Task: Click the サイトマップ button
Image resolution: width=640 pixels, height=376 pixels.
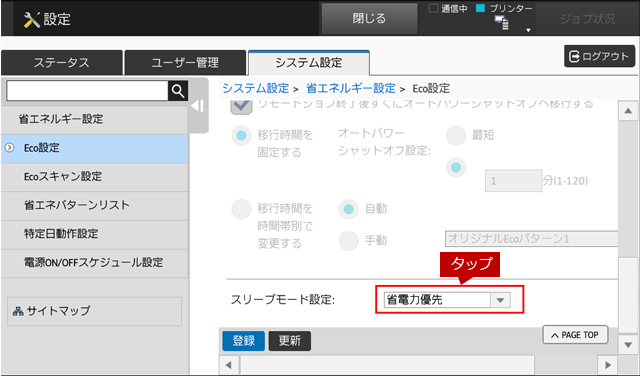Action: coord(94,311)
